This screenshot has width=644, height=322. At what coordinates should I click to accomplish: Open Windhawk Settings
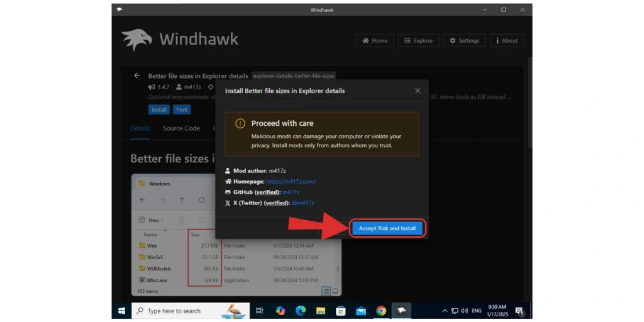point(464,41)
